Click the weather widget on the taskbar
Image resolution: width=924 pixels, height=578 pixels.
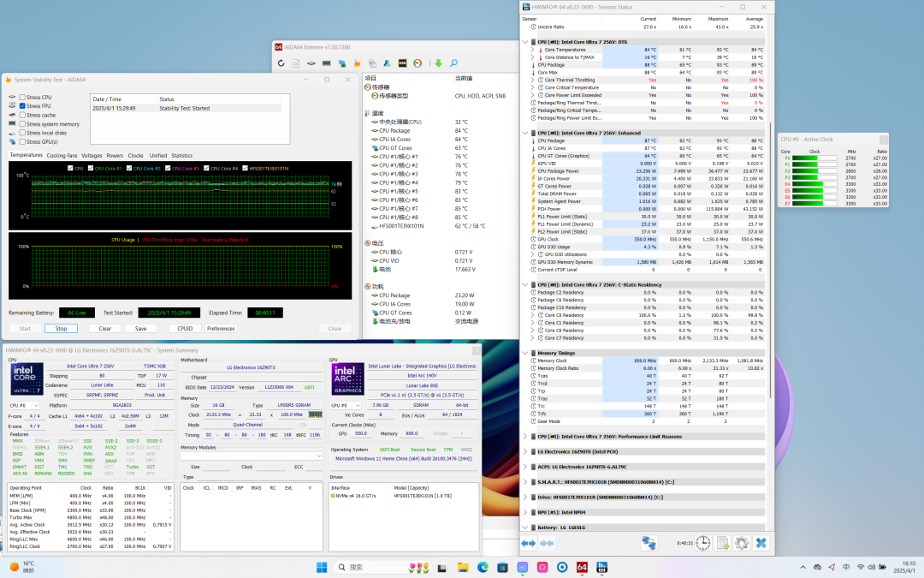coord(22,567)
